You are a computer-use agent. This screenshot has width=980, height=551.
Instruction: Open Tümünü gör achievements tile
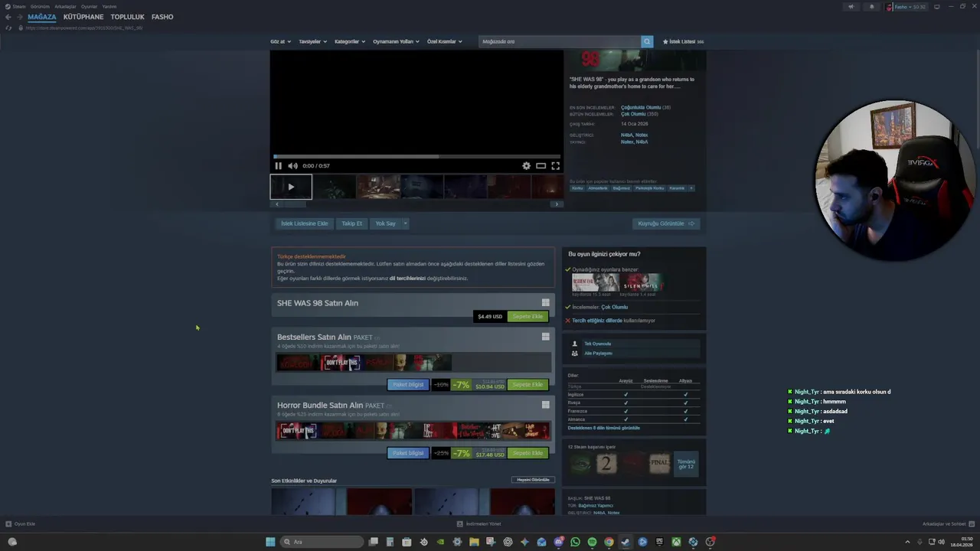pyautogui.click(x=686, y=464)
